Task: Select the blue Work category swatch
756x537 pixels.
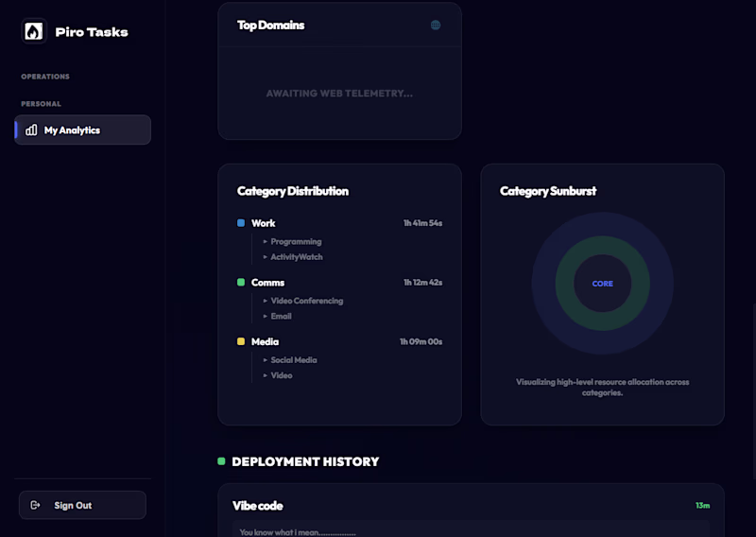Action: pyautogui.click(x=241, y=223)
